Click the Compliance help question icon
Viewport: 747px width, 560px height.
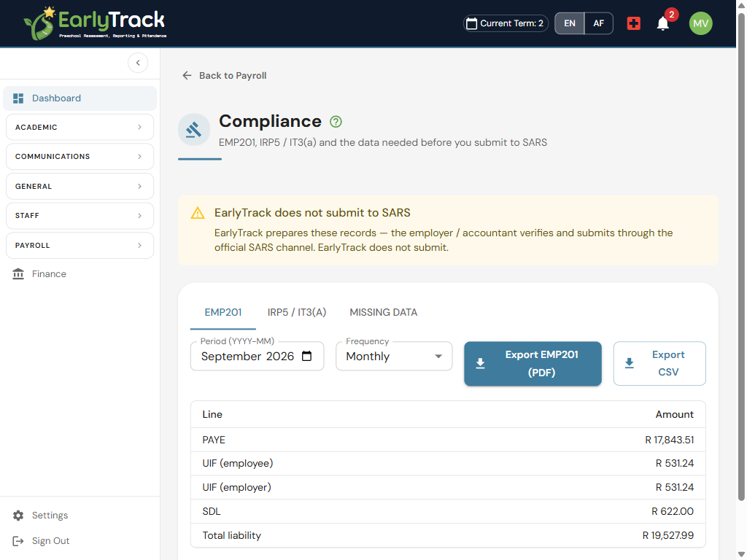click(x=336, y=122)
